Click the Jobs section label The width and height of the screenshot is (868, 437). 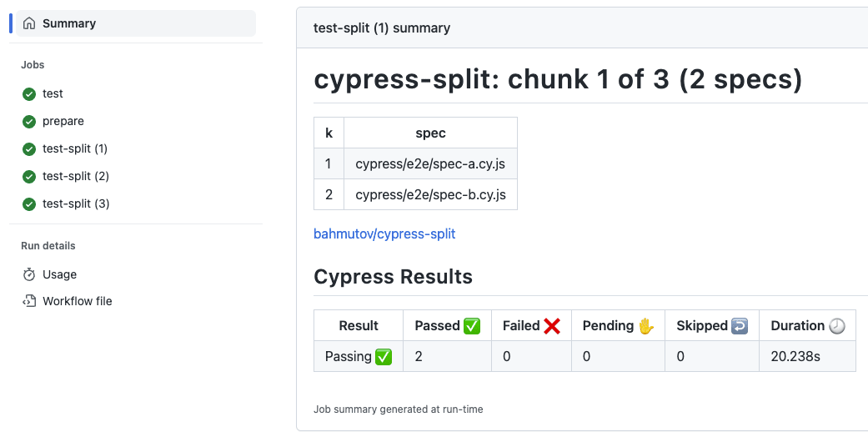pyautogui.click(x=33, y=65)
